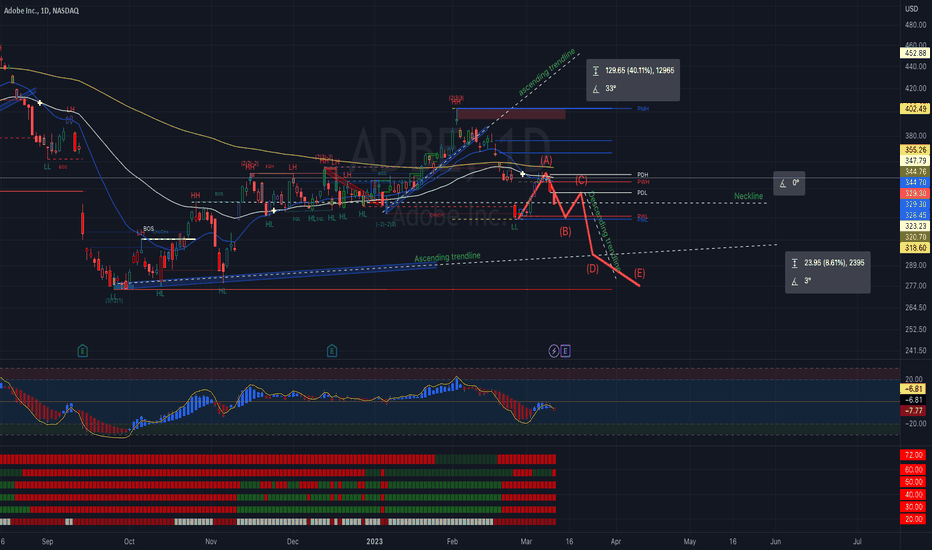Select the Neckline label
This screenshot has width=932, height=550.
pyautogui.click(x=748, y=196)
